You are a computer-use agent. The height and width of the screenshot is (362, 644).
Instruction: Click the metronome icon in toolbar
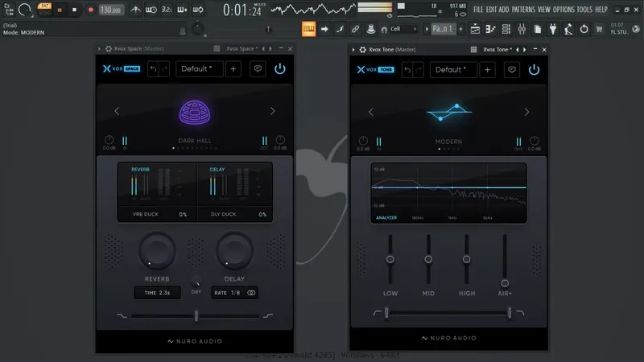(x=135, y=10)
